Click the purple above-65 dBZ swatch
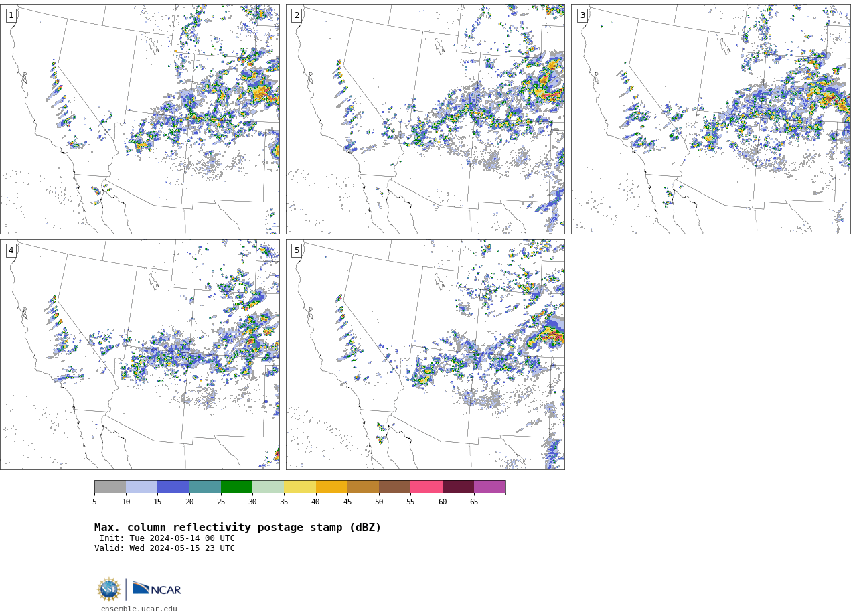 tap(490, 487)
